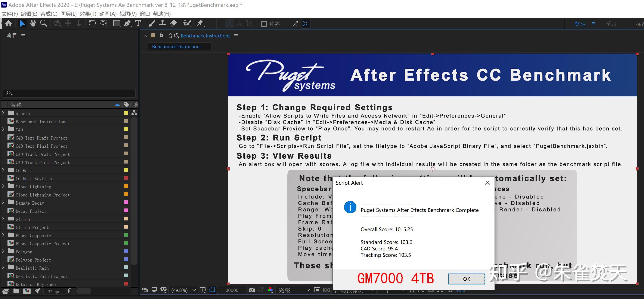This screenshot has width=644, height=299.
Task: Enable the 对齐 snapping checkbox
Action: 263,24
